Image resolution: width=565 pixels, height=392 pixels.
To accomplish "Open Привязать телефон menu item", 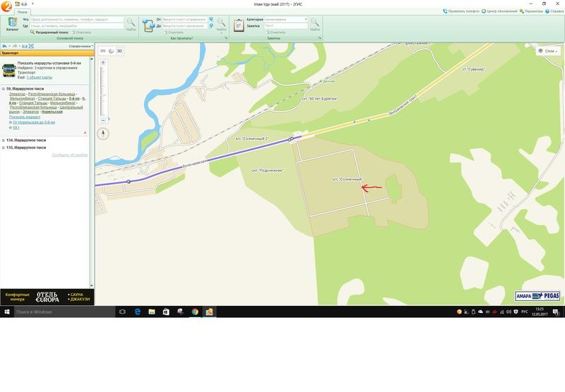I will 461,11.
